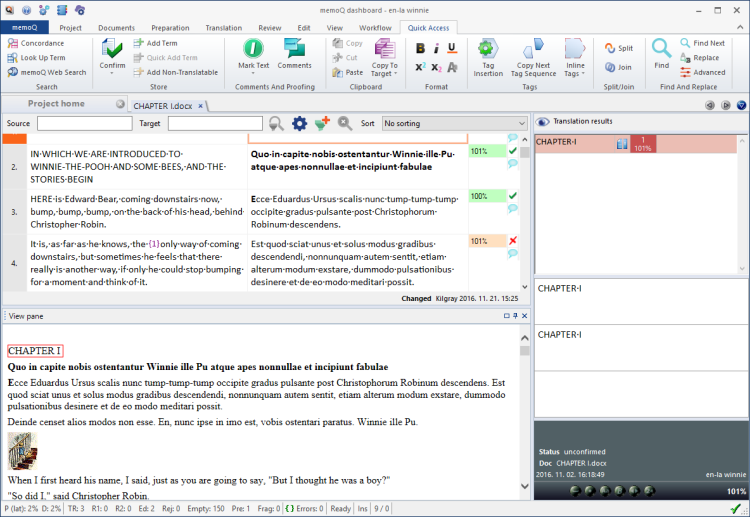Click the Paste clipboard icon
The image size is (750, 517).
pyautogui.click(x=338, y=72)
